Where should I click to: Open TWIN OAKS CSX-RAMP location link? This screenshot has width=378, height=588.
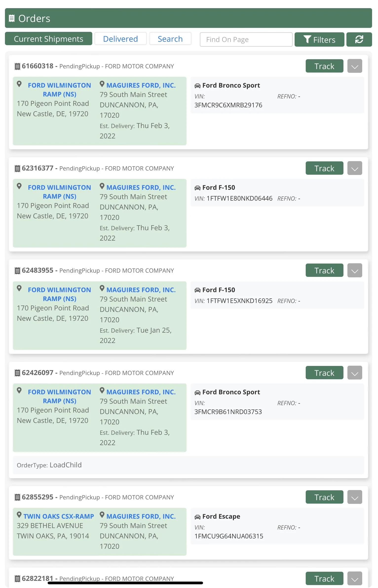point(59,516)
